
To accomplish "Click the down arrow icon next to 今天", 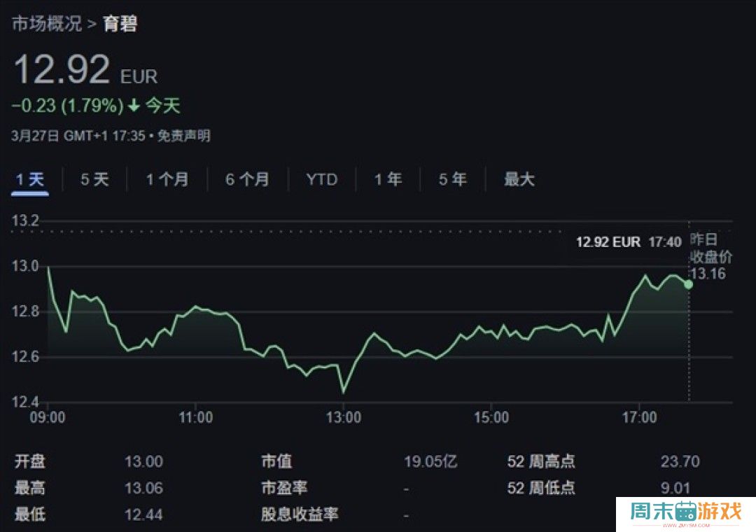I will [134, 106].
